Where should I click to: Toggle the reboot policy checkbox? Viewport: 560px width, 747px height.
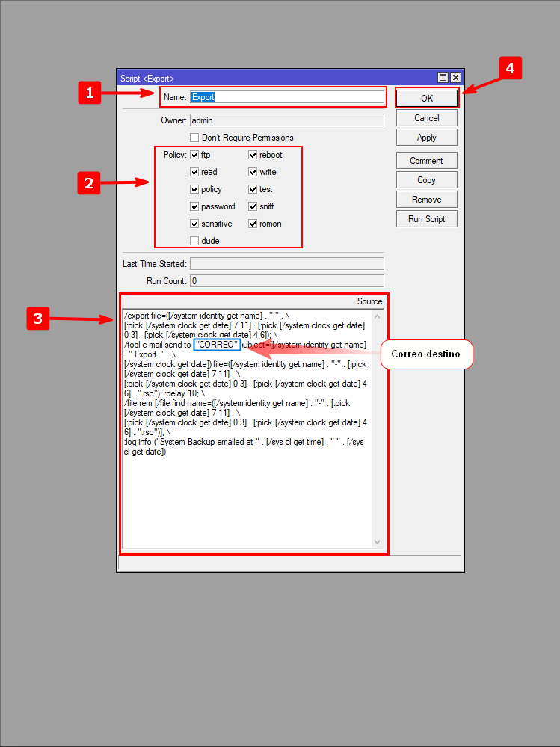coord(253,155)
